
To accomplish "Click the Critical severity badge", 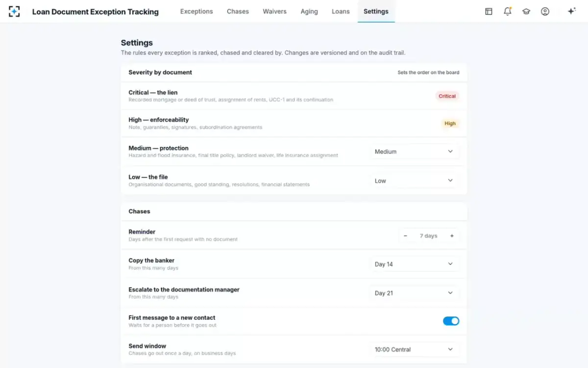I will pos(447,96).
